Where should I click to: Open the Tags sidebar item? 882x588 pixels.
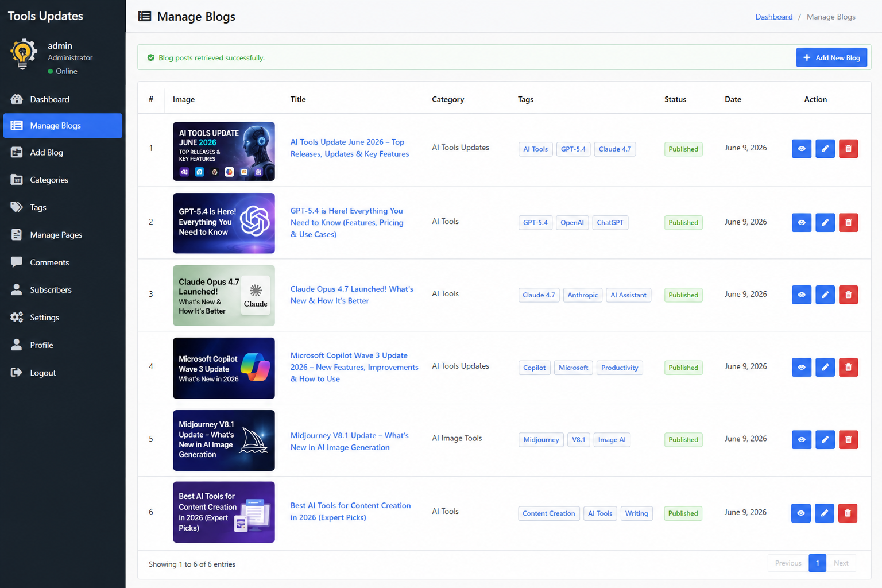point(63,207)
